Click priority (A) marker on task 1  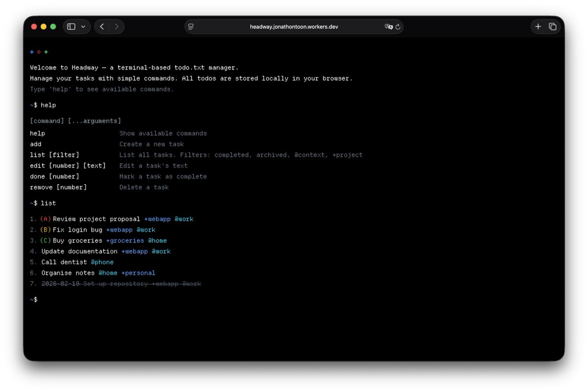coord(46,219)
